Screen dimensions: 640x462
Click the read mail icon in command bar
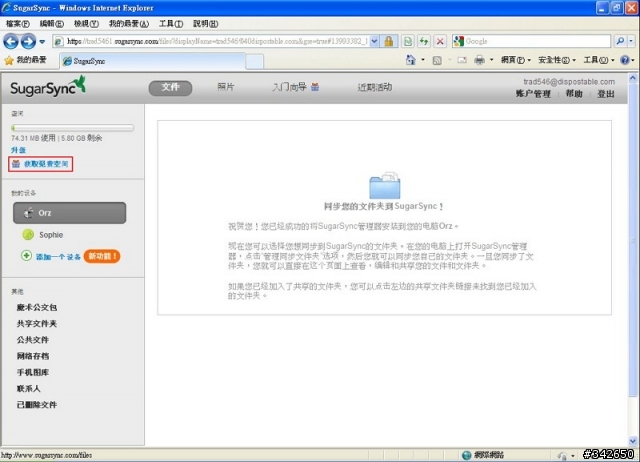[x=462, y=60]
